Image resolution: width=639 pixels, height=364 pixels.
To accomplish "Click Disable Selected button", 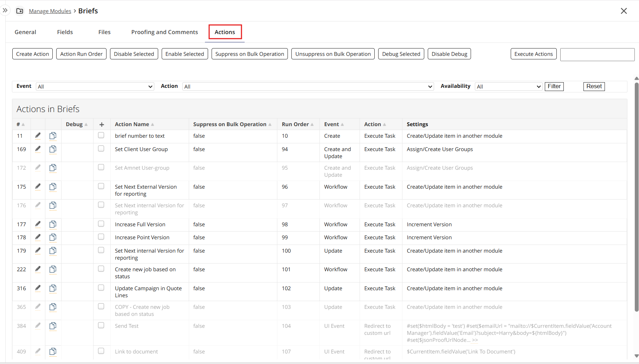I will point(134,54).
